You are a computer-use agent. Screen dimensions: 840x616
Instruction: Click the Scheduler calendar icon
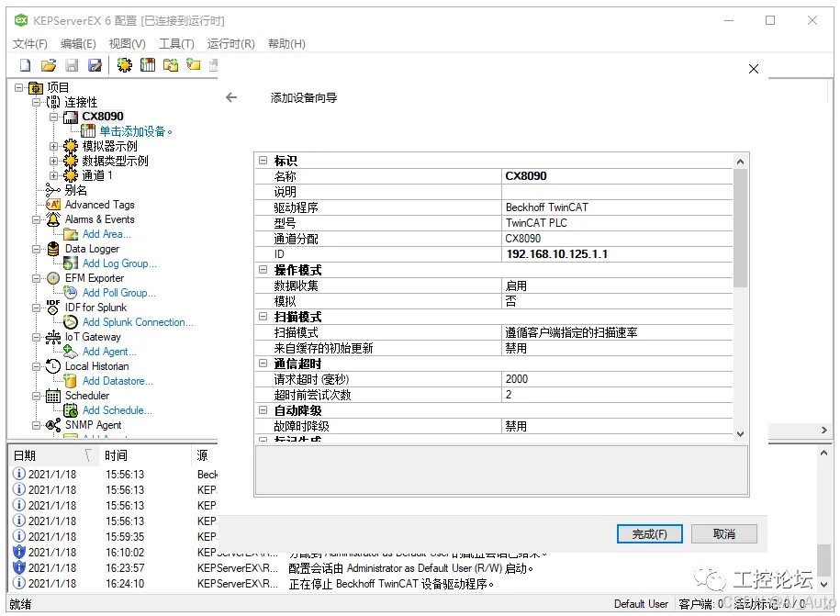pyautogui.click(x=53, y=396)
